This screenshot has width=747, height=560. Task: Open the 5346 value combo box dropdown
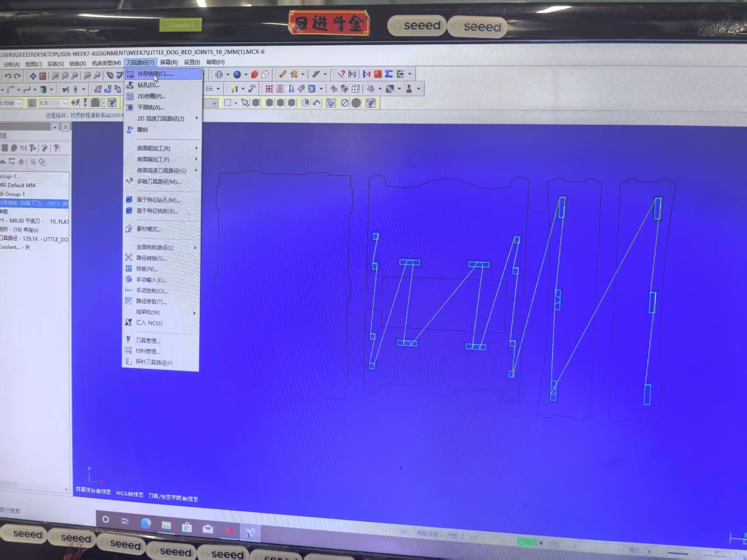click(x=19, y=104)
